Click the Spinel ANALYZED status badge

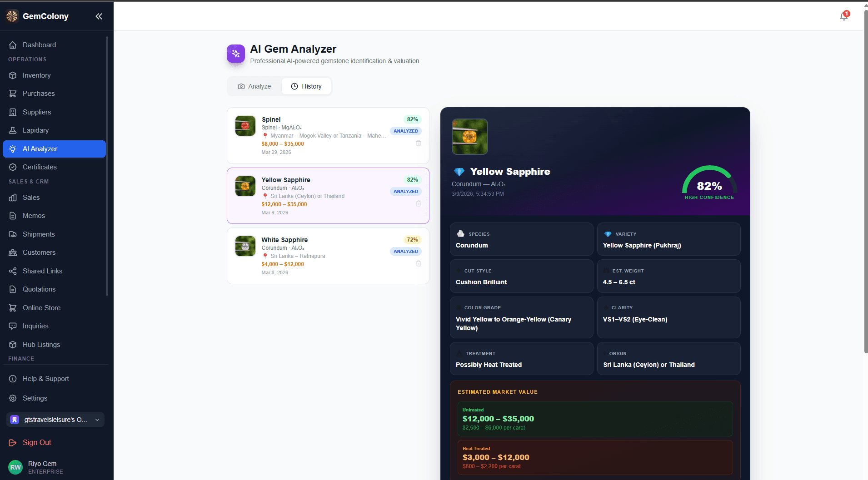(x=406, y=131)
